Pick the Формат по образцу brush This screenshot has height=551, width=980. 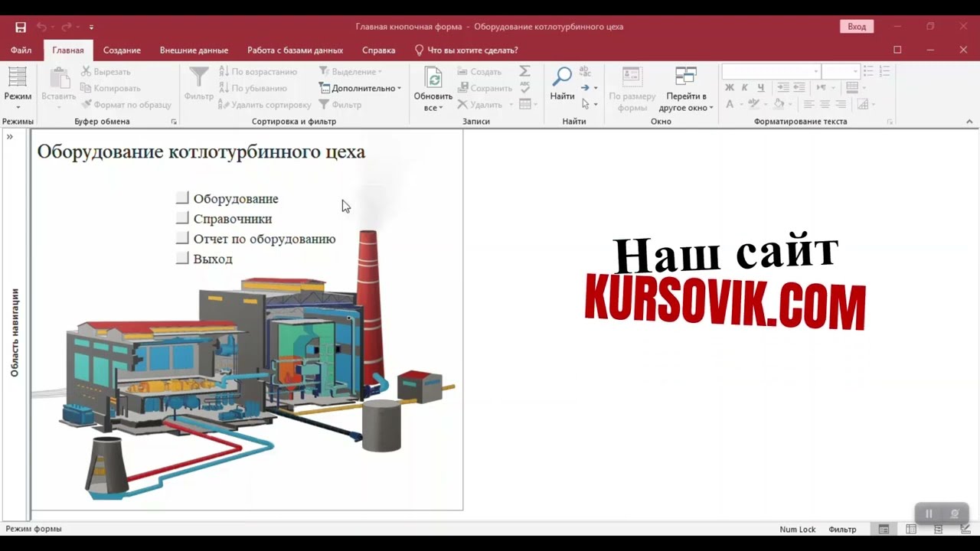(126, 105)
